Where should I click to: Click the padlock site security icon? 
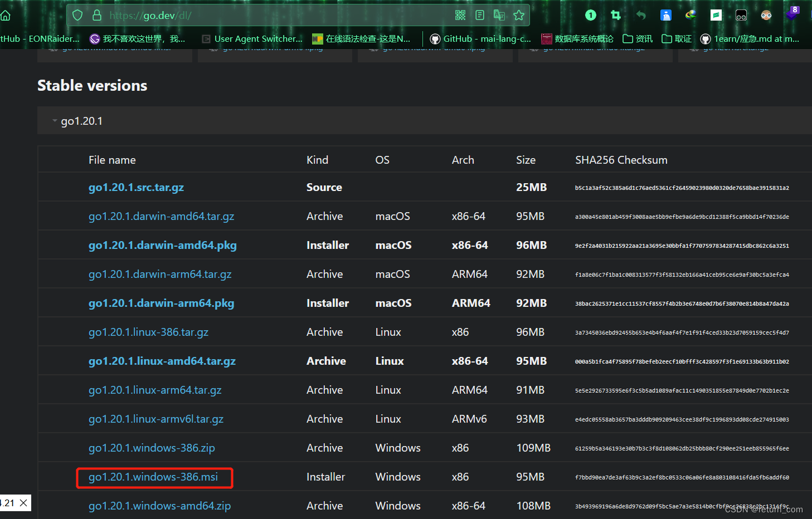[x=97, y=15]
